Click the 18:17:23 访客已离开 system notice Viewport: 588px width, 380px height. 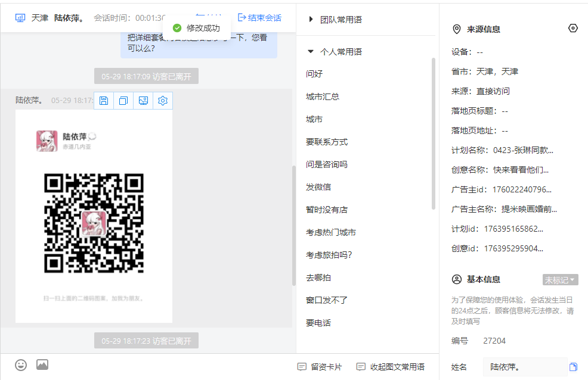[146, 341]
